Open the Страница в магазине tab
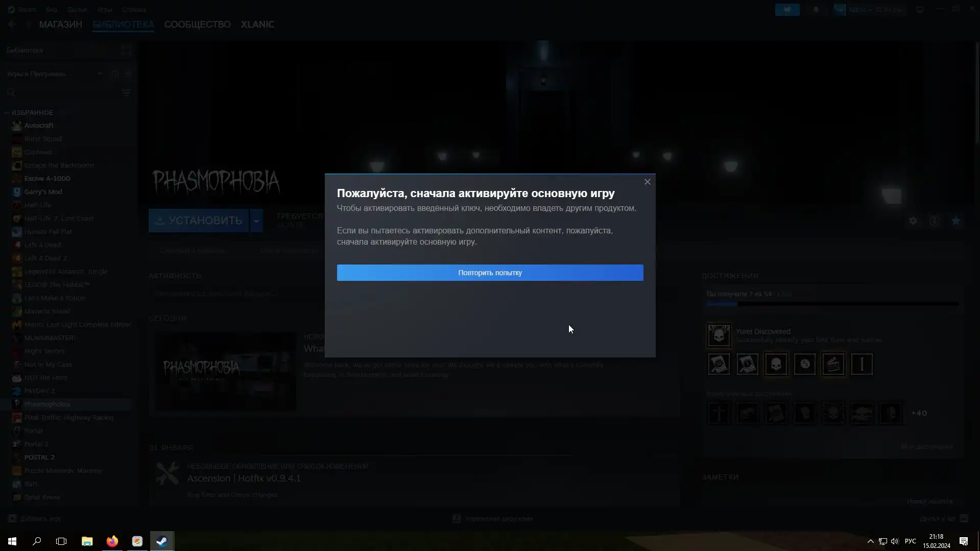This screenshot has height=551, width=980. (192, 250)
